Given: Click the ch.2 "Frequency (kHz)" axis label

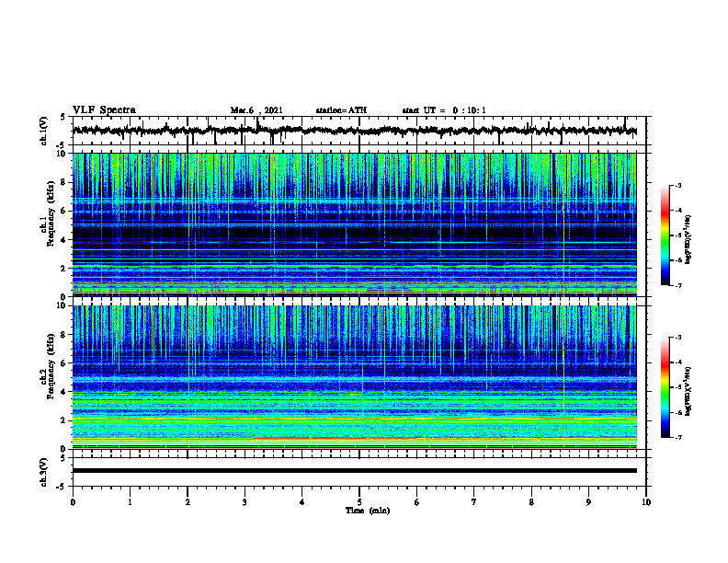Looking at the screenshot, I should (x=51, y=365).
